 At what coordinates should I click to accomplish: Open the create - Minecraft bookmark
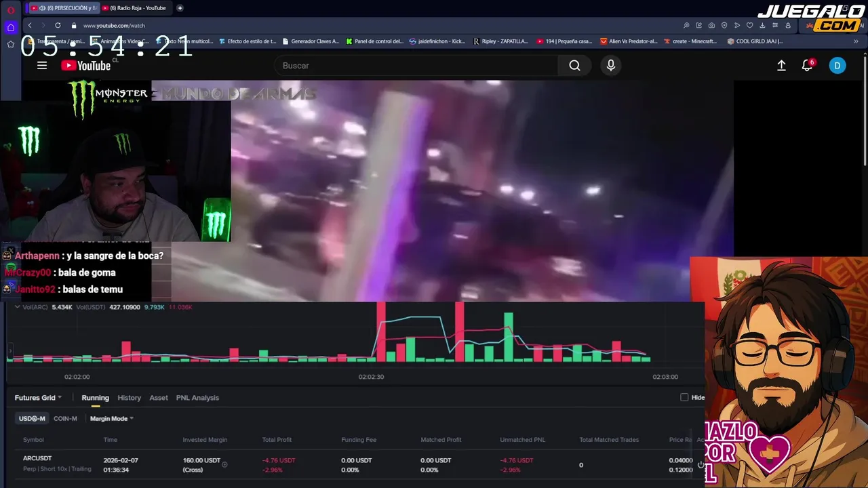click(690, 41)
